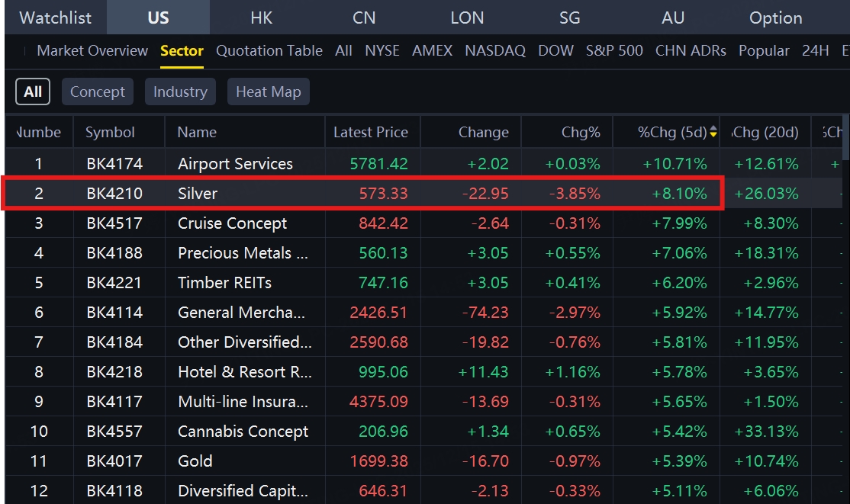
Task: Switch to the HK market tab
Action: tap(261, 18)
